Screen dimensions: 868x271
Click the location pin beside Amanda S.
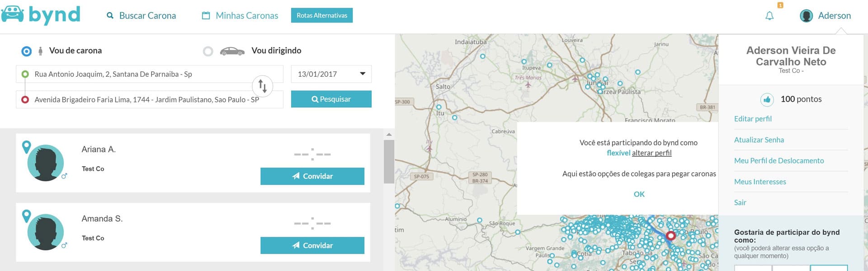[x=27, y=216]
